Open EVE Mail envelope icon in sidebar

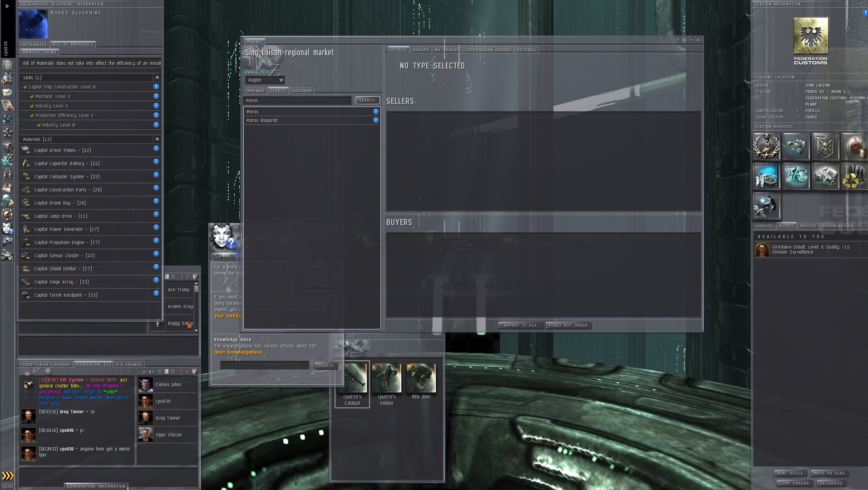point(7,92)
